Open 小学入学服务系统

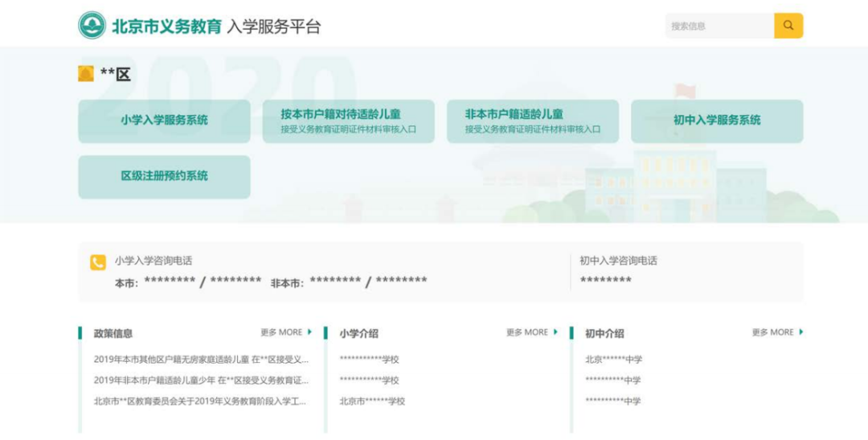[164, 121]
